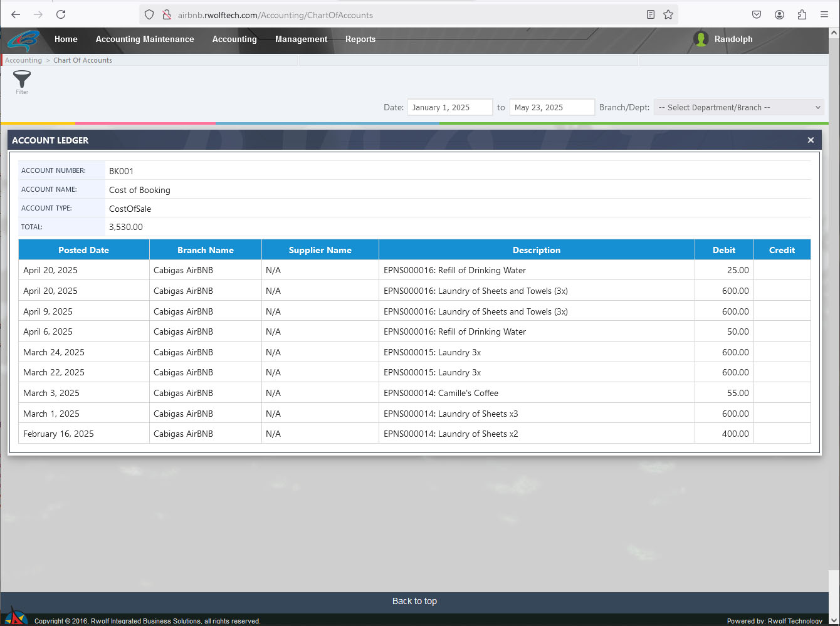Open the Reports menu
This screenshot has width=840, height=626.
tap(360, 39)
